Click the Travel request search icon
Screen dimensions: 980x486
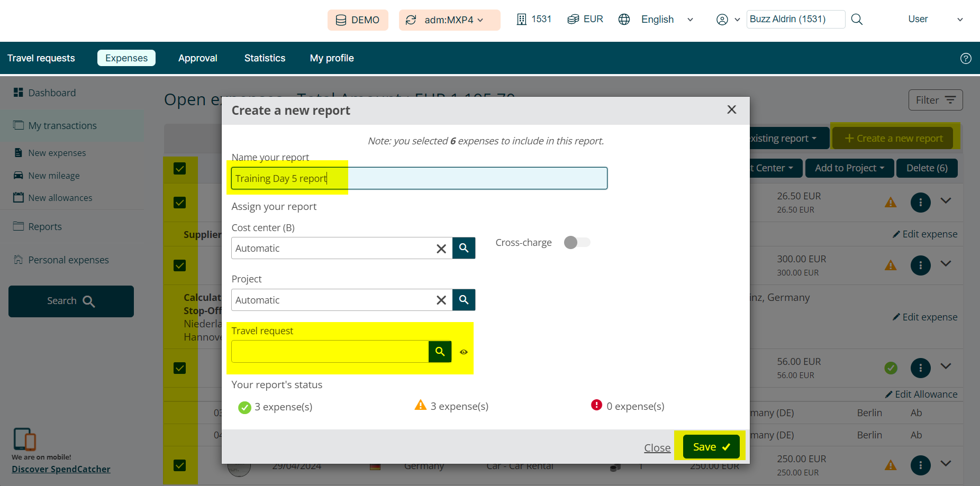pos(440,352)
